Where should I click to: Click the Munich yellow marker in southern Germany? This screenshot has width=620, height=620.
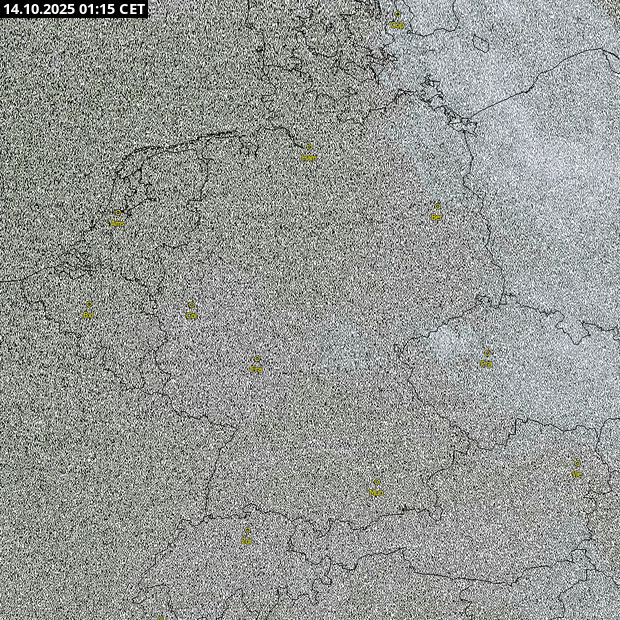[376, 488]
